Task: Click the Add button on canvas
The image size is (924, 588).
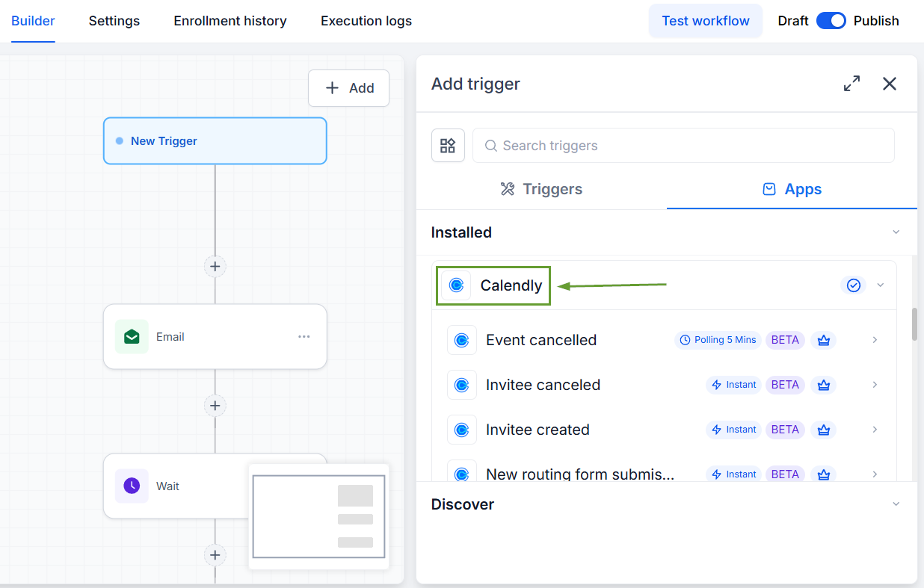Action: (x=348, y=88)
